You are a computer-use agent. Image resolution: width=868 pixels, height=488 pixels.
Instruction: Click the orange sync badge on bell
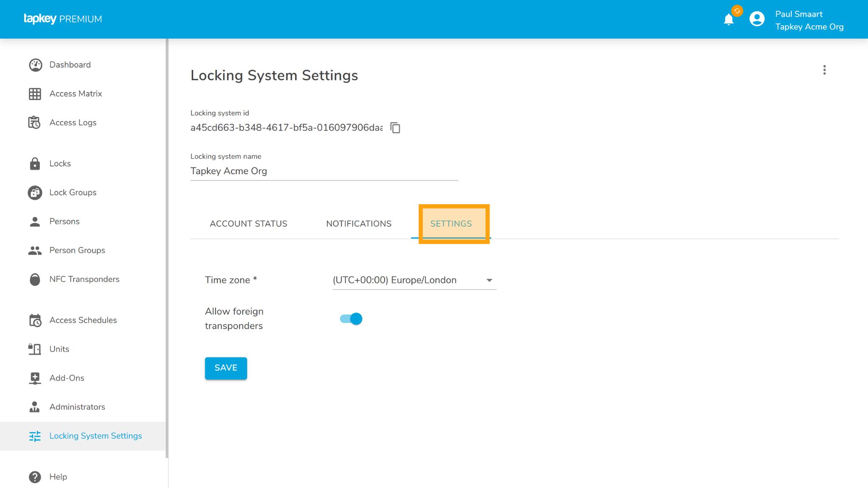click(737, 11)
